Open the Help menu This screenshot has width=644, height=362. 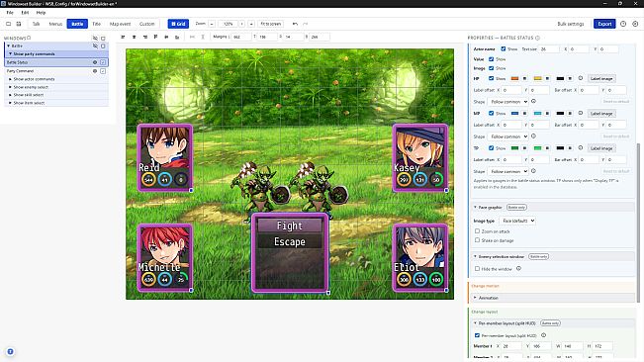42,13
